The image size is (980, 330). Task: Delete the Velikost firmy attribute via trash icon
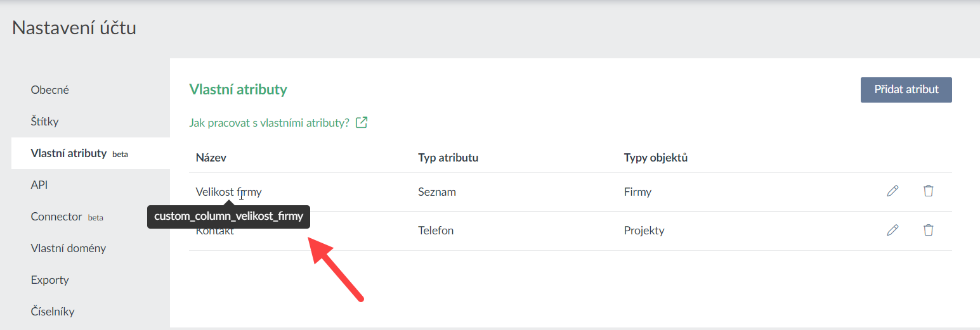(x=928, y=191)
